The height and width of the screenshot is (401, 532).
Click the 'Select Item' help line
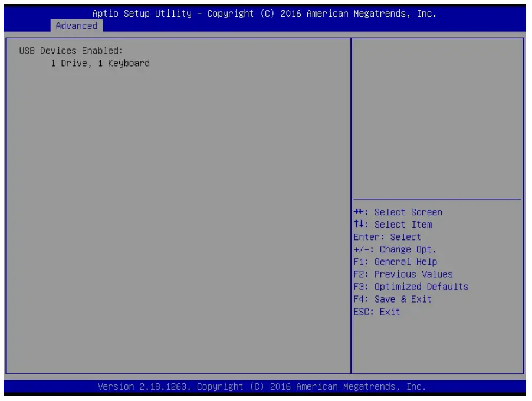[393, 225]
